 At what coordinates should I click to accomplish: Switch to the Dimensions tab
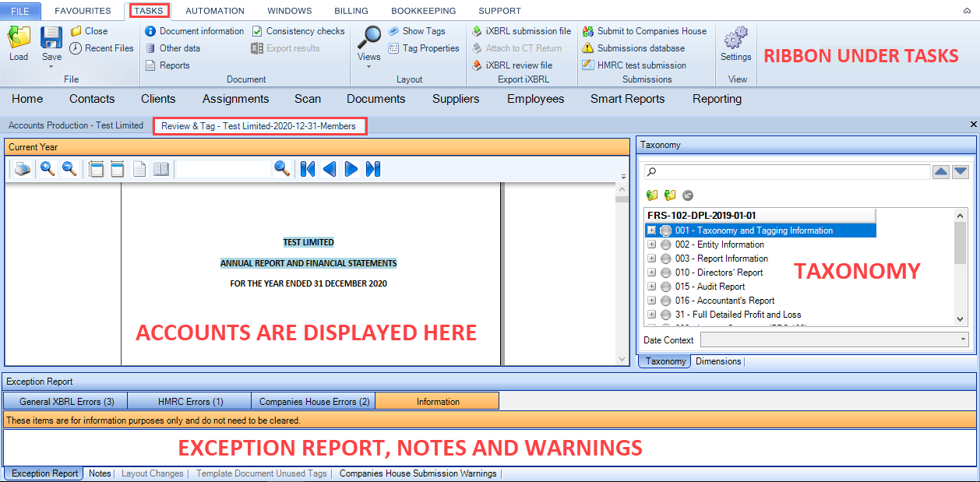718,361
